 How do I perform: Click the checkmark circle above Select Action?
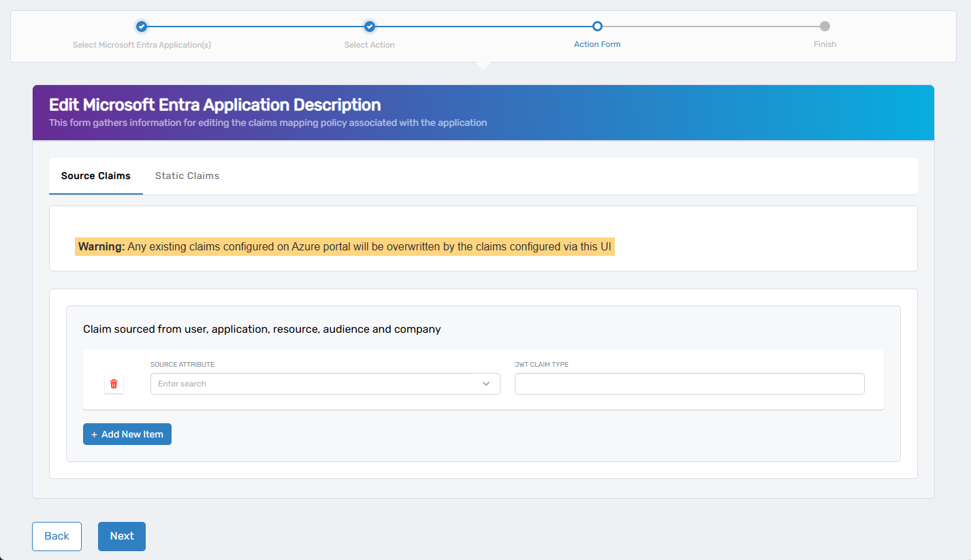[370, 27]
